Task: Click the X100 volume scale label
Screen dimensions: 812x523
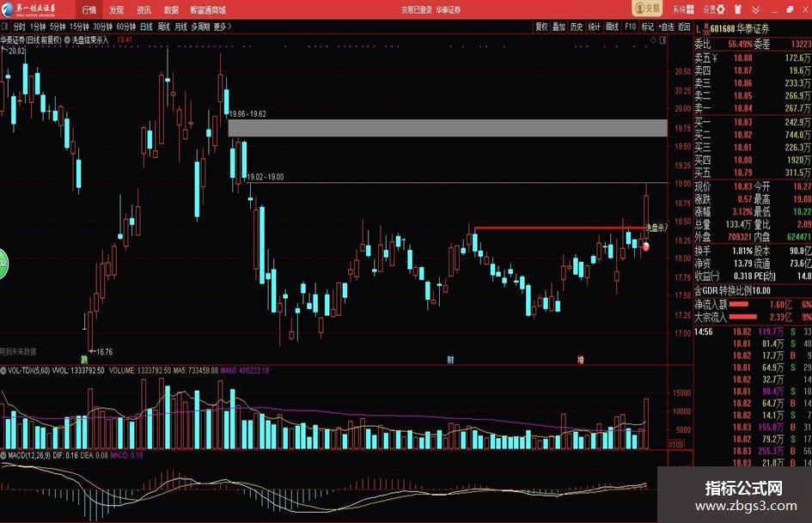Action: tap(675, 444)
